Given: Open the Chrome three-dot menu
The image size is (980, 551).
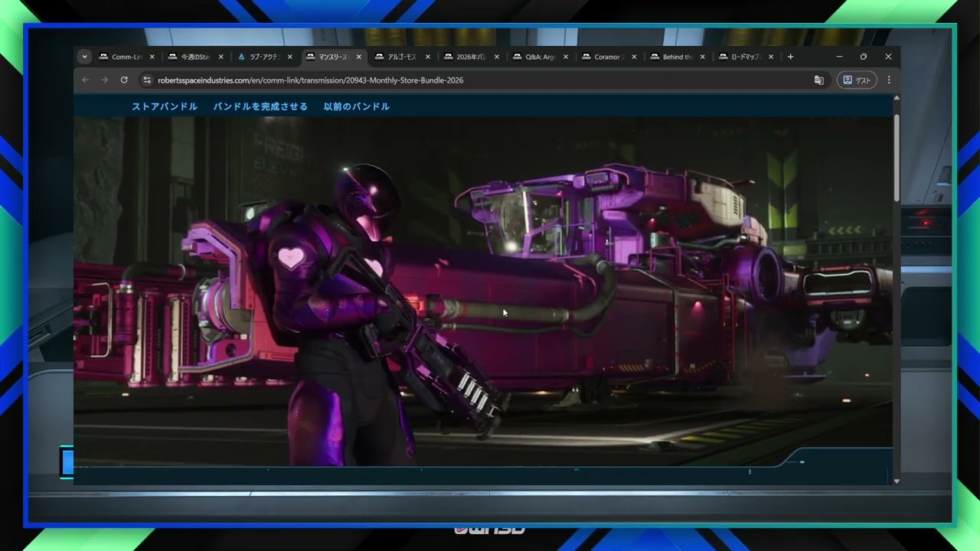Looking at the screenshot, I should (889, 80).
